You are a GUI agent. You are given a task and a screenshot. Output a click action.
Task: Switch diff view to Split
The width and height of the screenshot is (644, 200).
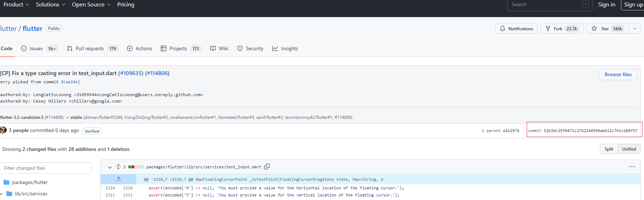click(x=609, y=149)
